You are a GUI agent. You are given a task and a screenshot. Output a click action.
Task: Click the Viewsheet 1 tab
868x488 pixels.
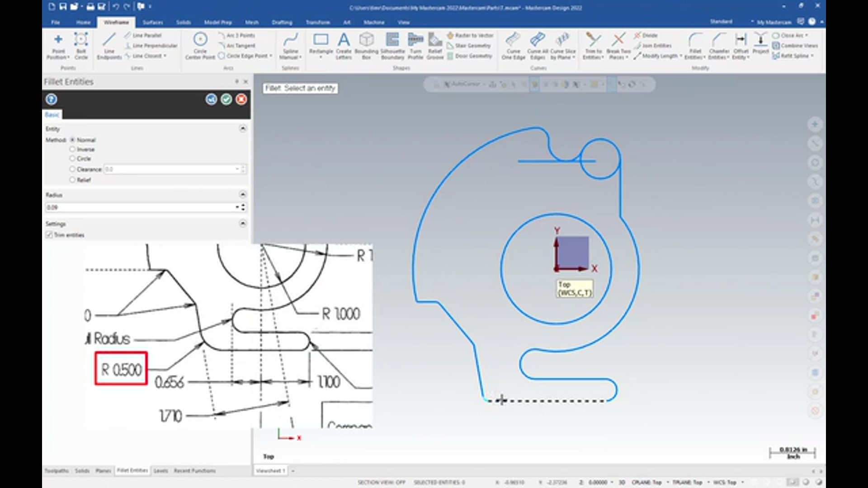click(x=270, y=471)
